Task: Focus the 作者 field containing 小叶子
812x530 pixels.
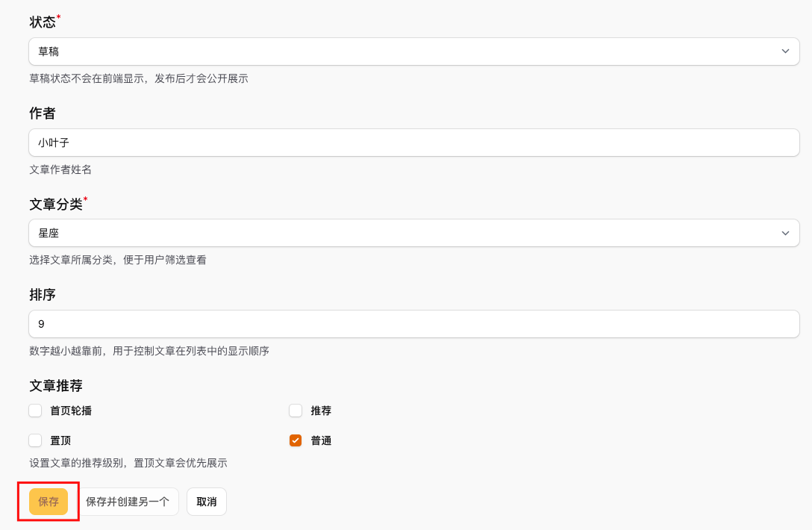Action: [414, 143]
